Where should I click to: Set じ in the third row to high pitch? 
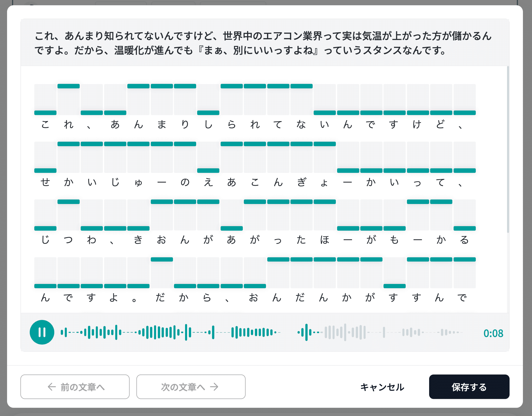coord(45,202)
